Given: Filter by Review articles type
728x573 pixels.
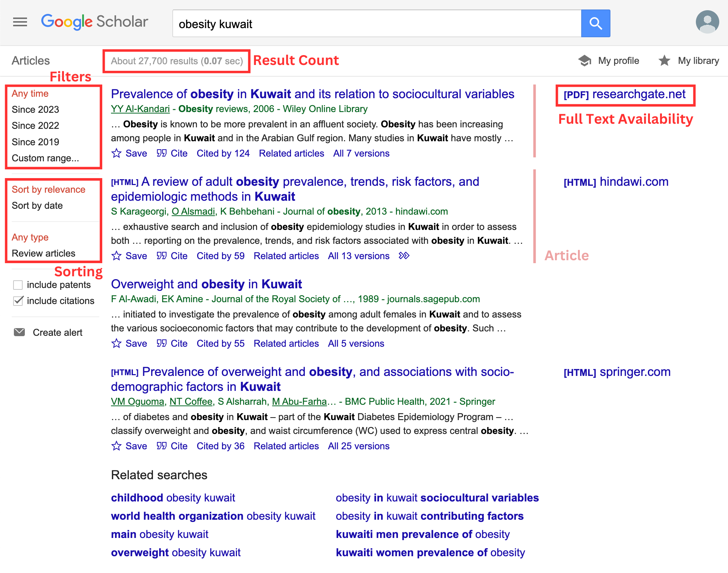Looking at the screenshot, I should pyautogui.click(x=43, y=253).
